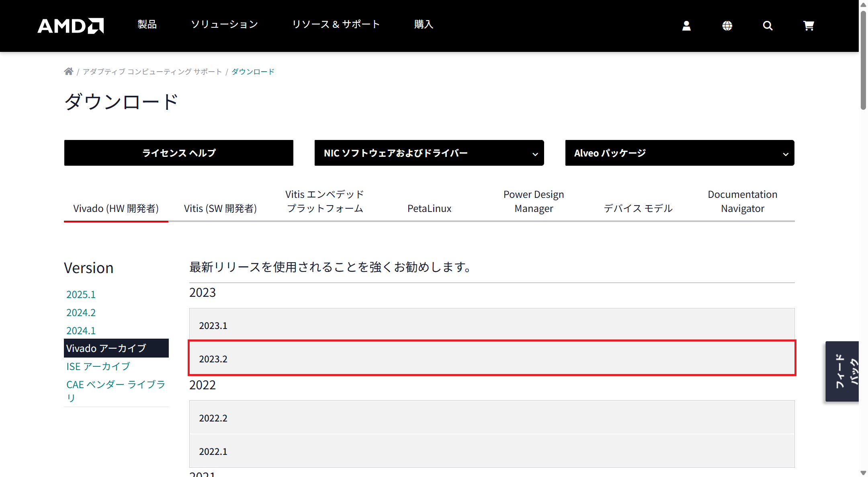Switch to the PetaLinux tab
868x477 pixels.
pyautogui.click(x=429, y=208)
